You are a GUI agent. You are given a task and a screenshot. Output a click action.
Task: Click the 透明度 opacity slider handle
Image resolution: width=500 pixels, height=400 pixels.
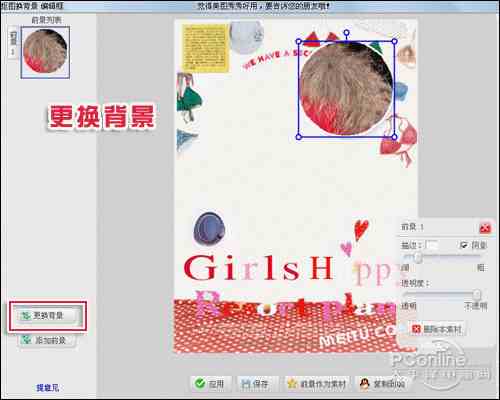tap(477, 295)
